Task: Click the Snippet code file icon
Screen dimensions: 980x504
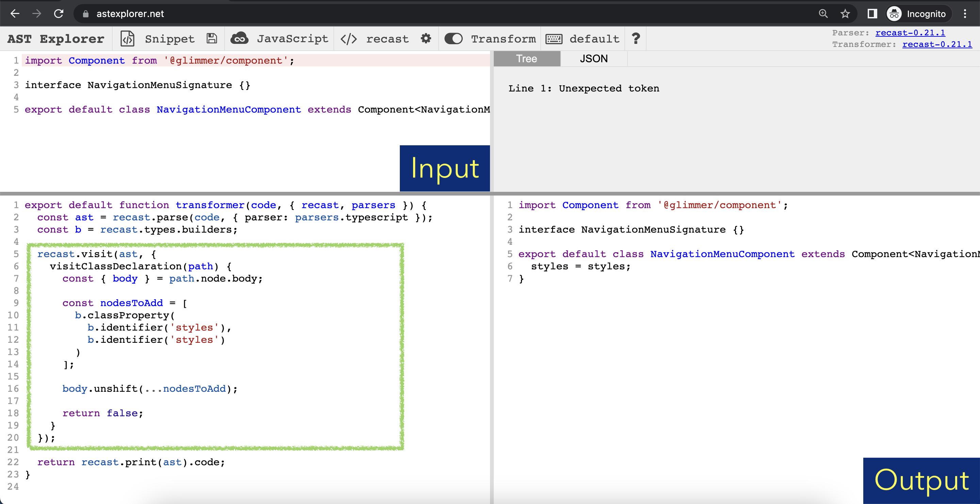Action: pyautogui.click(x=128, y=39)
